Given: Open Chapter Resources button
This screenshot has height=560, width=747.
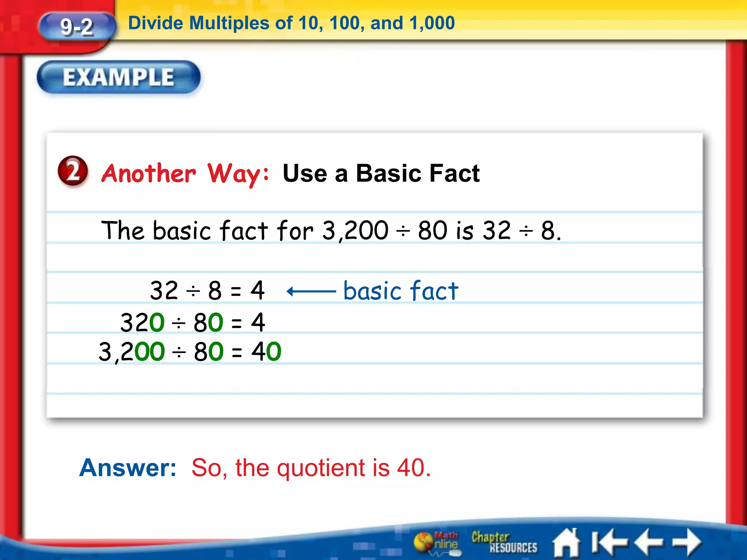Looking at the screenshot, I should (x=504, y=542).
